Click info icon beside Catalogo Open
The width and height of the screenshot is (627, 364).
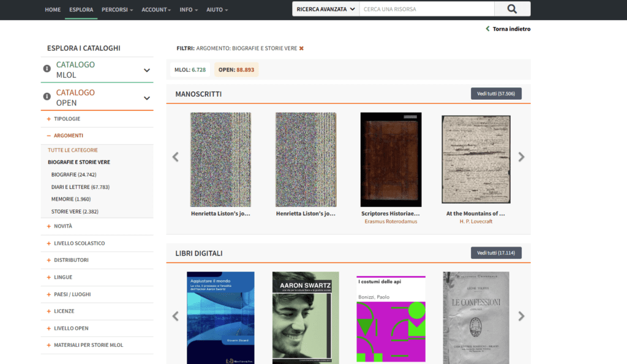tap(47, 97)
